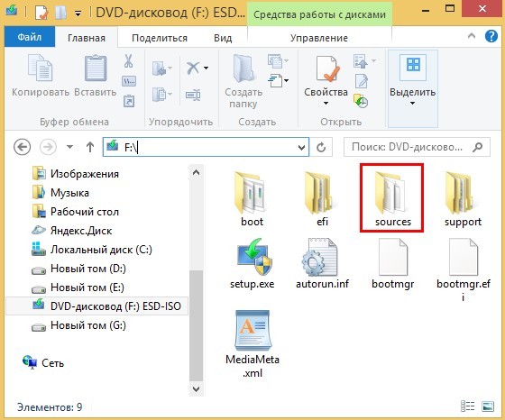This screenshot has width=505, height=420.
Task: Click the Open icon in ribbon
Action: [361, 61]
